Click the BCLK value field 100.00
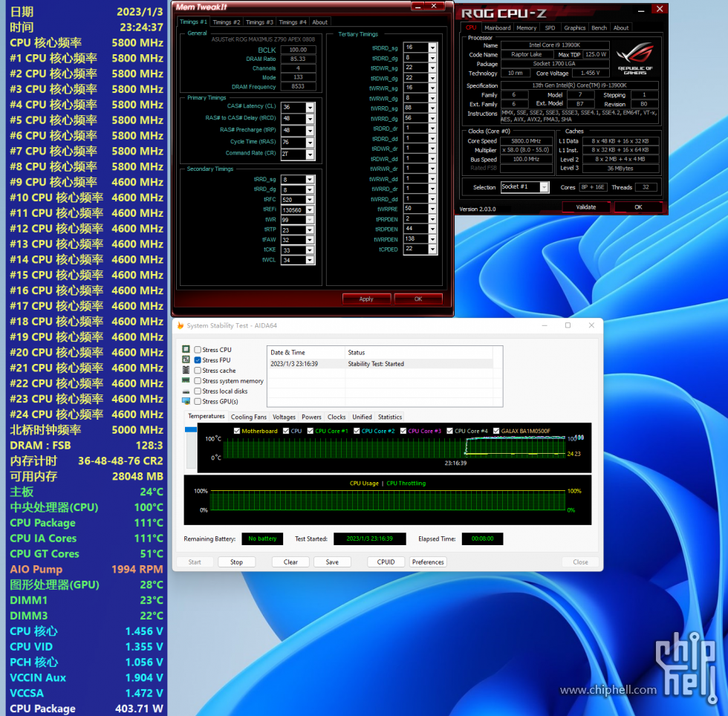728x716 pixels. tap(298, 50)
